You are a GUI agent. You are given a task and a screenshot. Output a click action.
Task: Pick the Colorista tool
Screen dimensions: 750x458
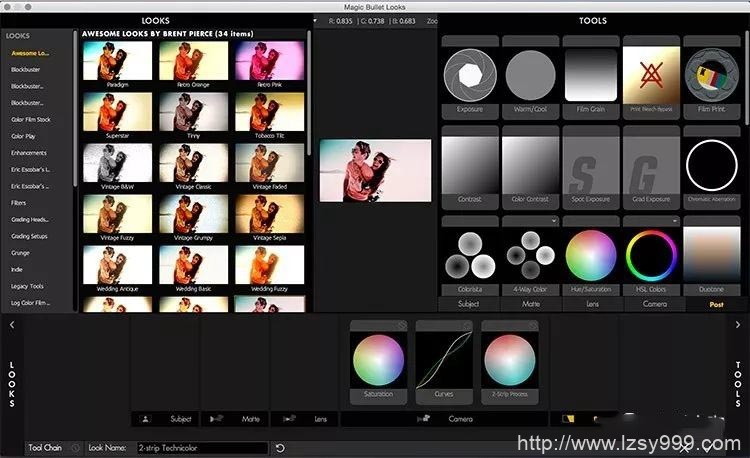pos(470,254)
